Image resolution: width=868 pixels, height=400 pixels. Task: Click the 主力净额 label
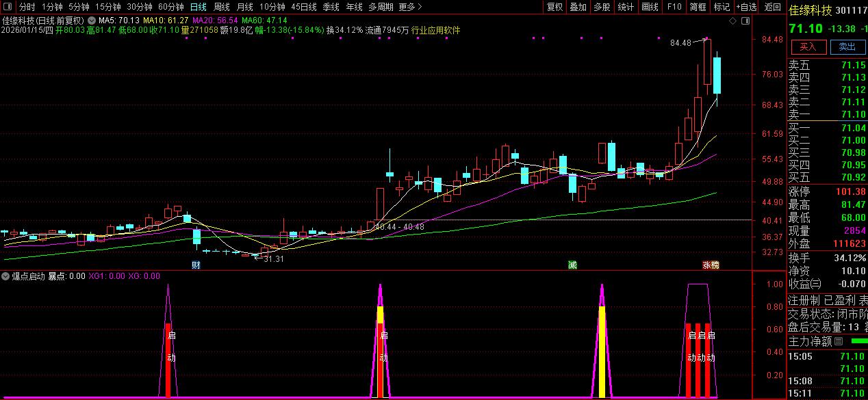[x=810, y=341]
